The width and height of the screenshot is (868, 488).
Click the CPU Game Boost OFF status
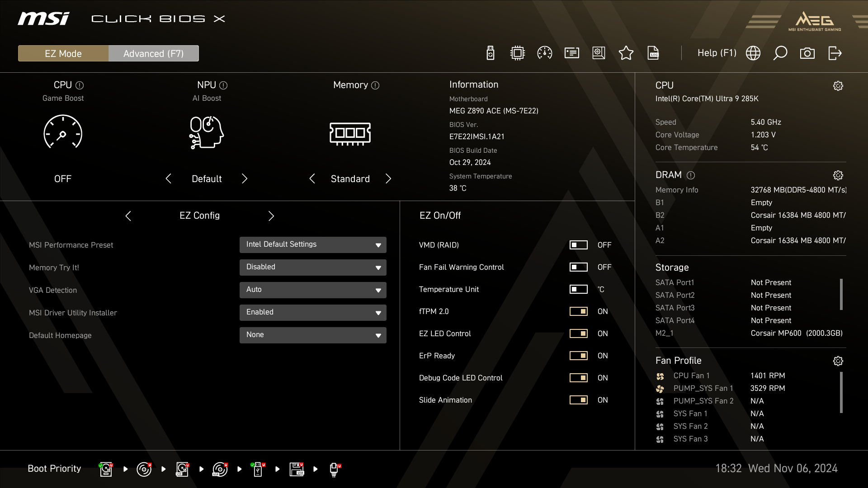coord(63,179)
